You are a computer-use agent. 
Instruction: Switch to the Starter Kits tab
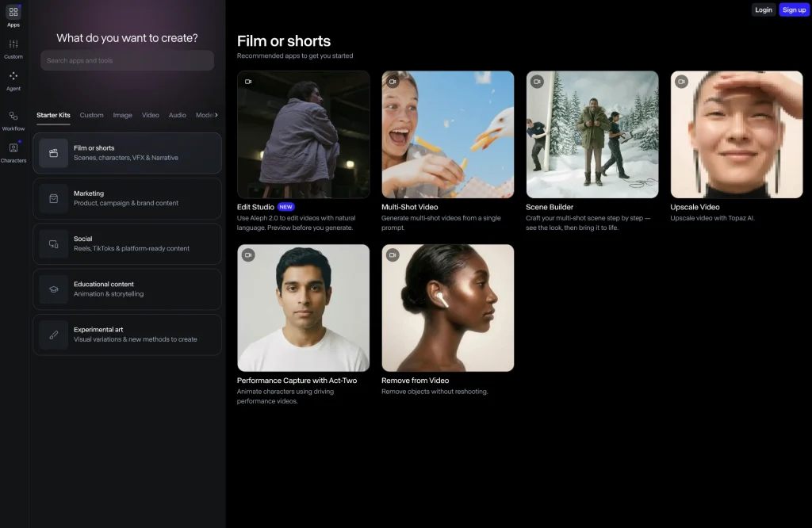(x=53, y=115)
